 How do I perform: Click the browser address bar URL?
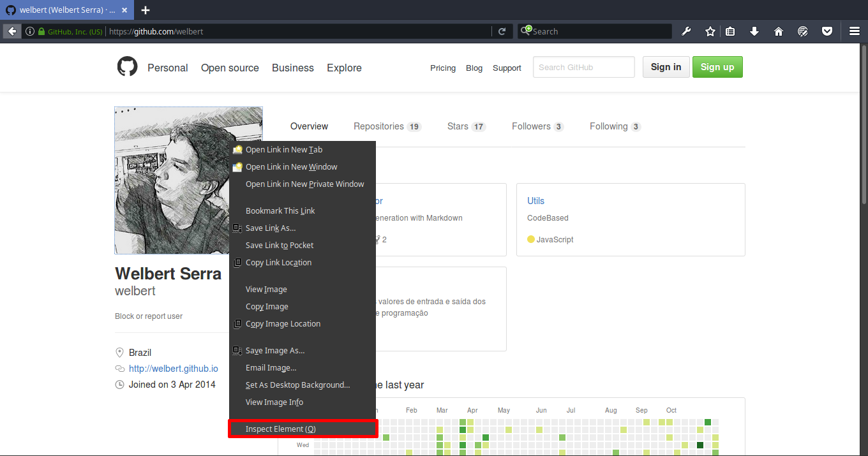(x=155, y=31)
